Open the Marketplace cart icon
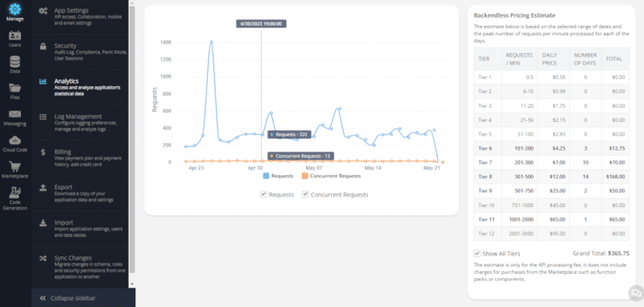Viewport: 644px width, 307px height. [14, 167]
